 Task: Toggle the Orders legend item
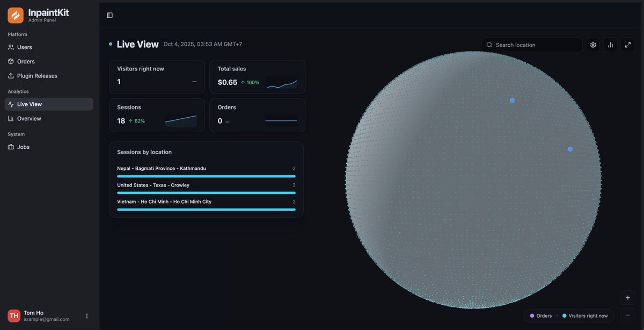pyautogui.click(x=541, y=315)
